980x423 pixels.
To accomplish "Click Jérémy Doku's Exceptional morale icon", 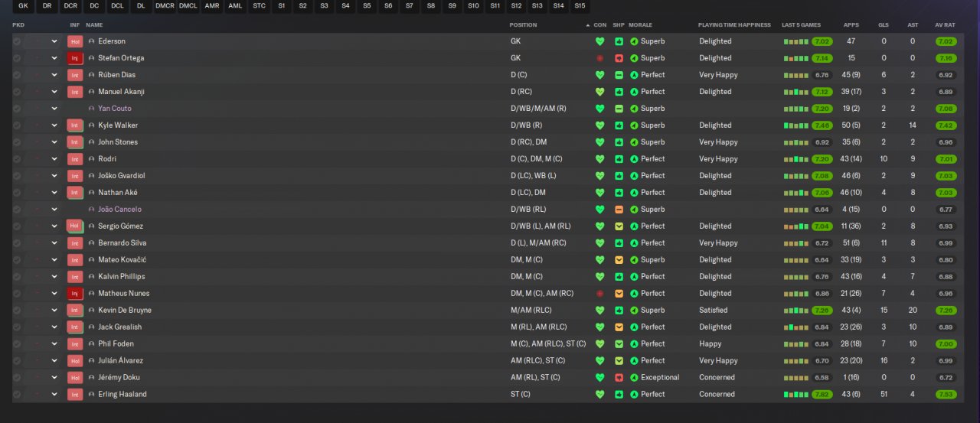I will click(634, 378).
